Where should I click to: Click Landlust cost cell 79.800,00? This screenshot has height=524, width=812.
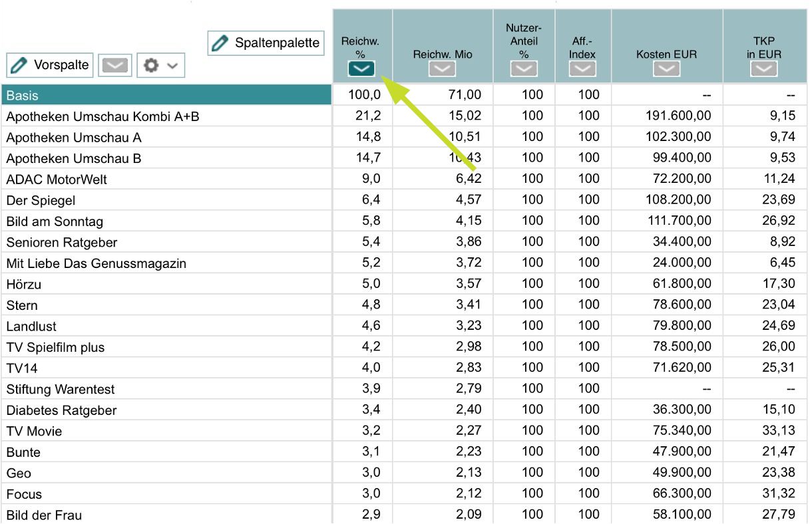[x=678, y=326]
